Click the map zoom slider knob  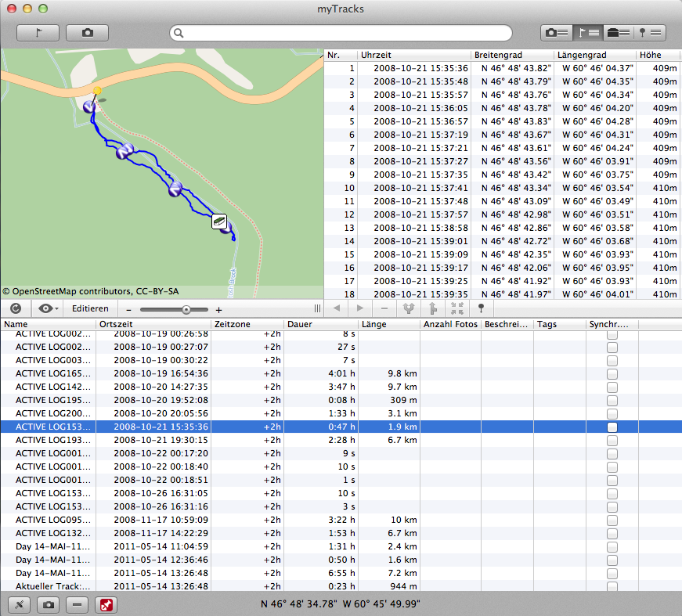(186, 310)
